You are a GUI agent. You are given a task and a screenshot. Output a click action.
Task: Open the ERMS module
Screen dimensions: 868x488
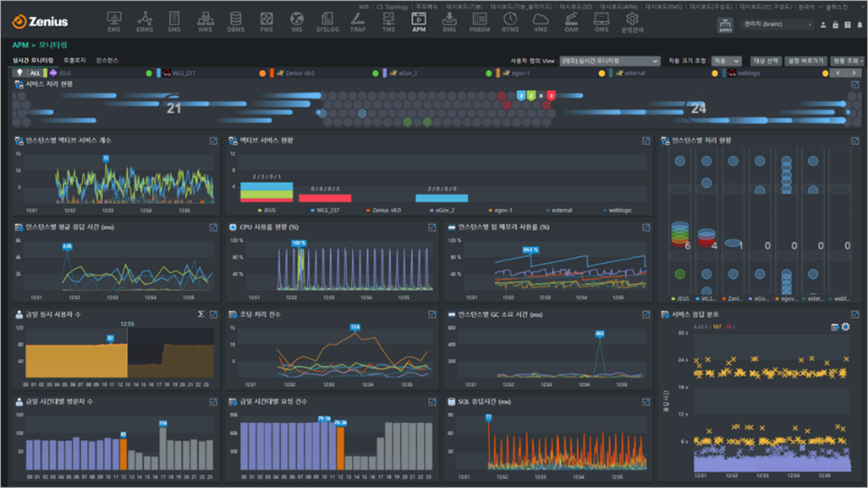click(x=145, y=22)
